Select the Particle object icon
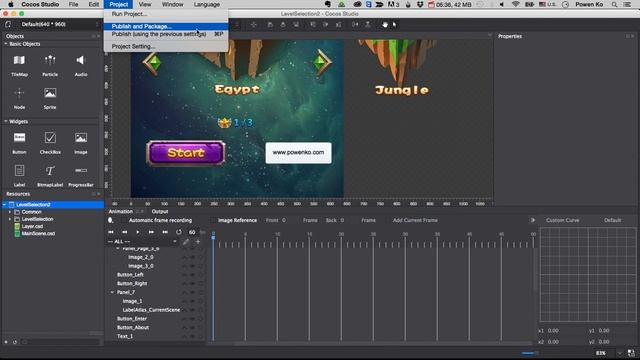The image size is (640, 360). [x=50, y=60]
